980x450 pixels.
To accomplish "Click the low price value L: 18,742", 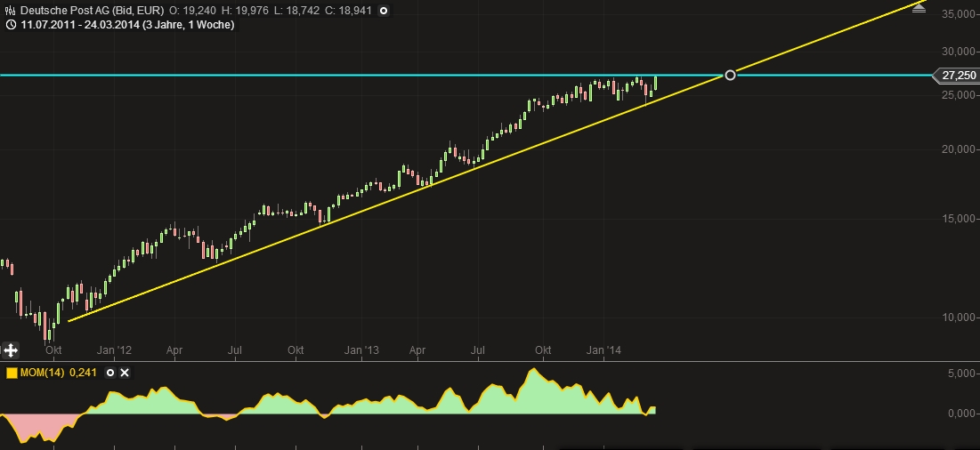I will (x=296, y=11).
